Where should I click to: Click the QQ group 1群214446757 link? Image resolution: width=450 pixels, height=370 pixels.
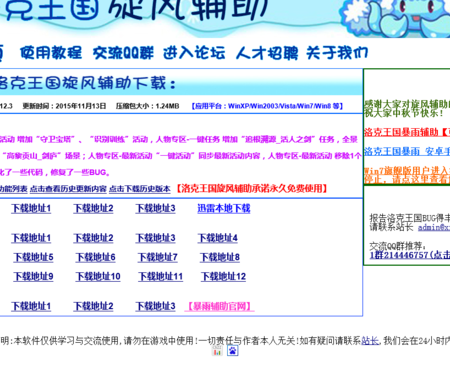[410, 255]
